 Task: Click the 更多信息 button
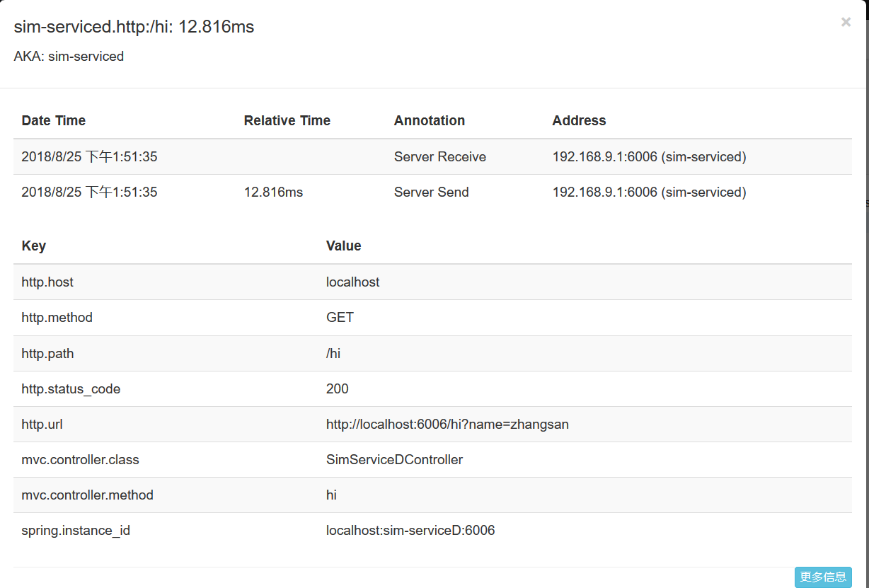(822, 577)
